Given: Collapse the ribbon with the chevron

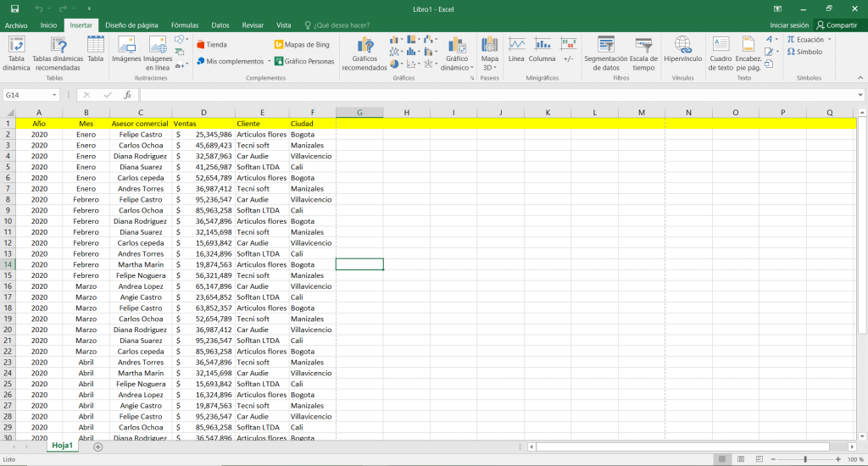Looking at the screenshot, I should (x=860, y=78).
